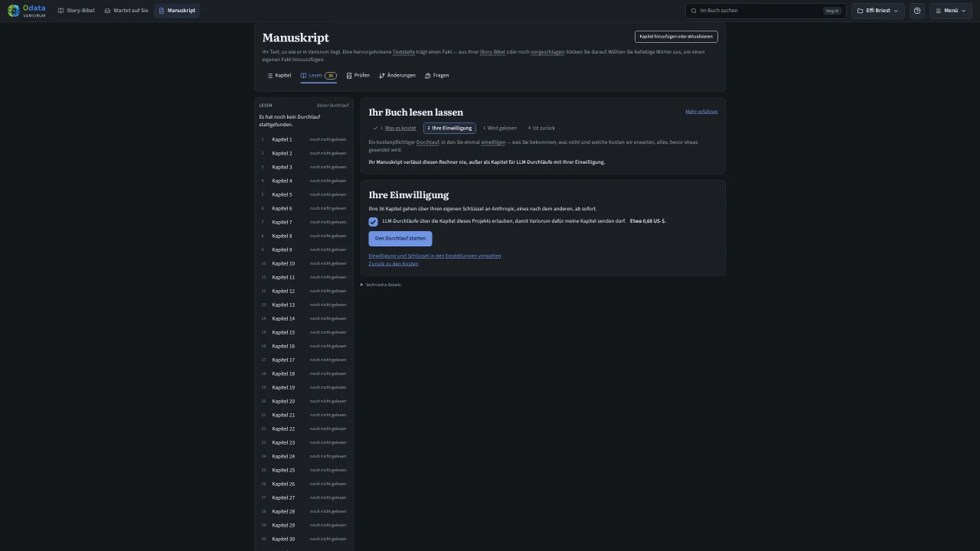
Task: Select Kapitel 18 in the list
Action: point(304,374)
